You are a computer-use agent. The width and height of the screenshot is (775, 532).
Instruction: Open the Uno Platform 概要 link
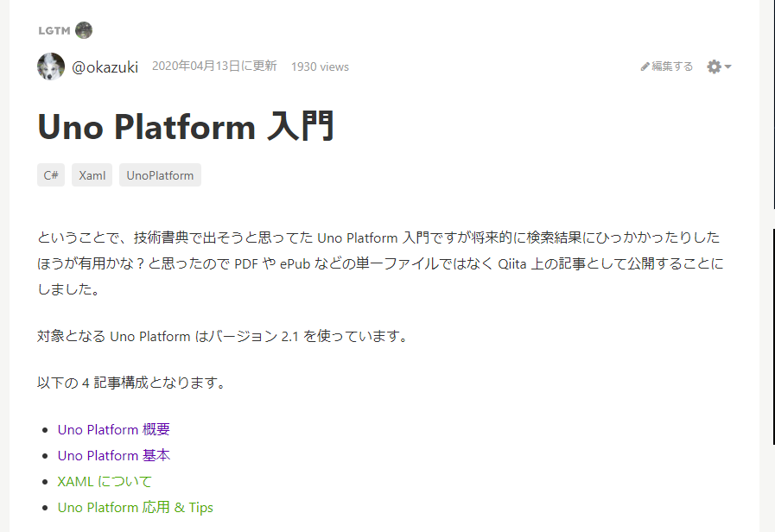(114, 429)
